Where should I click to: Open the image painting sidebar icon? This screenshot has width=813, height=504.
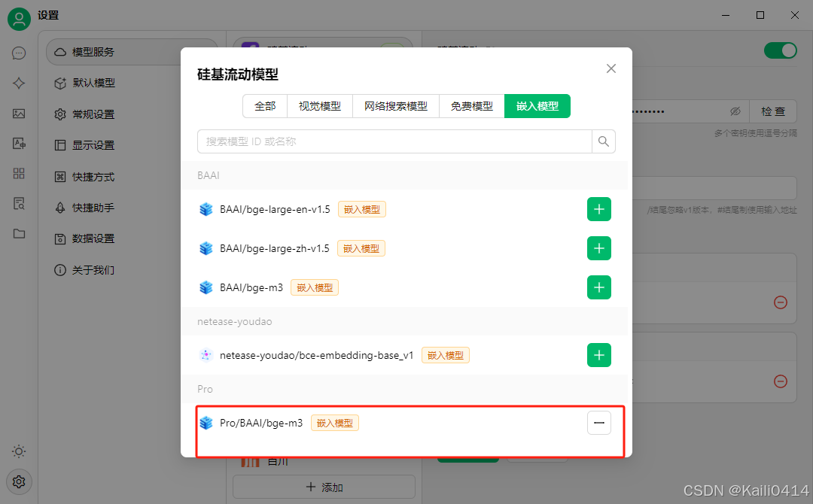click(19, 114)
